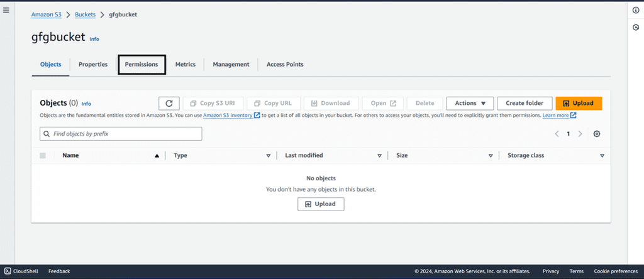
Task: Open the hamburger navigation menu
Action: [x=6, y=10]
